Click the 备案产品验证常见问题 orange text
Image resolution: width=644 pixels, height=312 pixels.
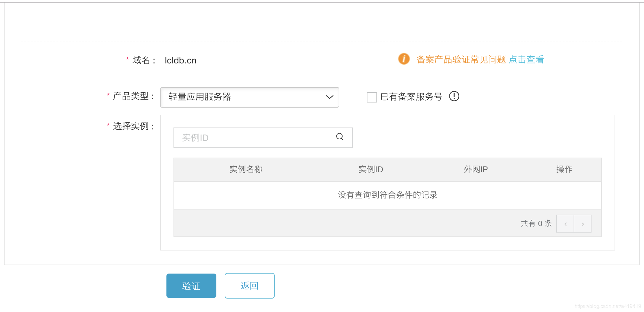click(461, 60)
